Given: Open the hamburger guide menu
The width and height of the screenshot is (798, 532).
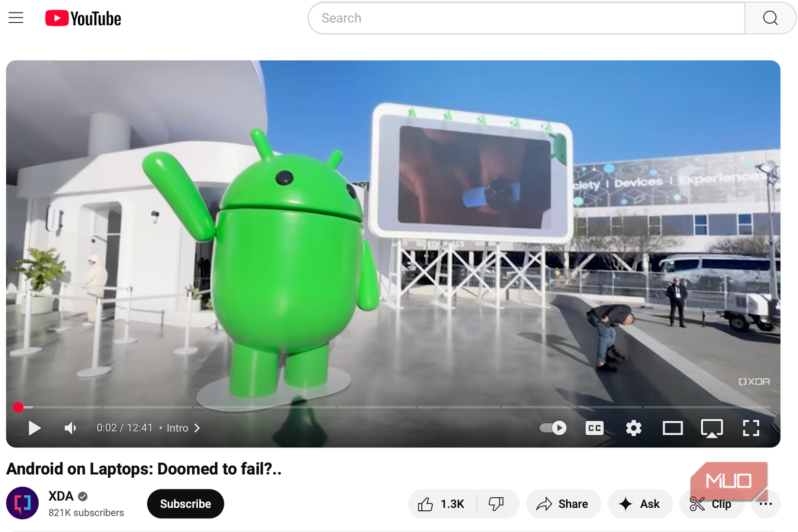Looking at the screenshot, I should tap(16, 18).
